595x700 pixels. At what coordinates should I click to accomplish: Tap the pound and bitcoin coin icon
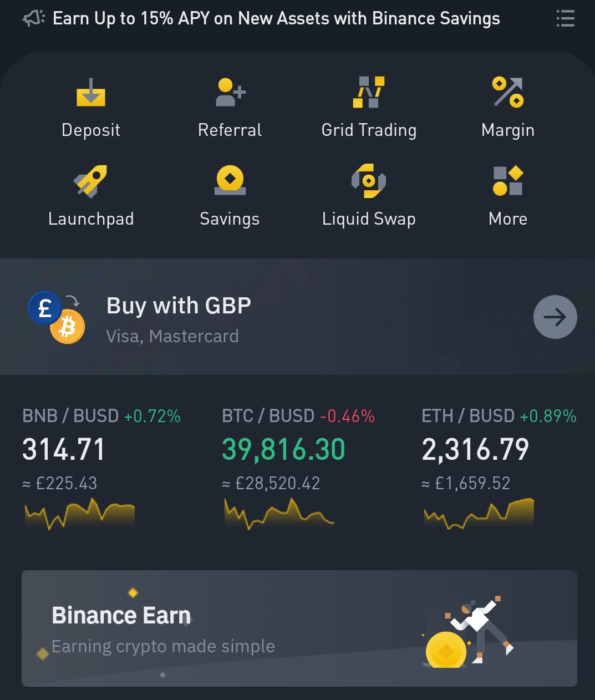(57, 317)
